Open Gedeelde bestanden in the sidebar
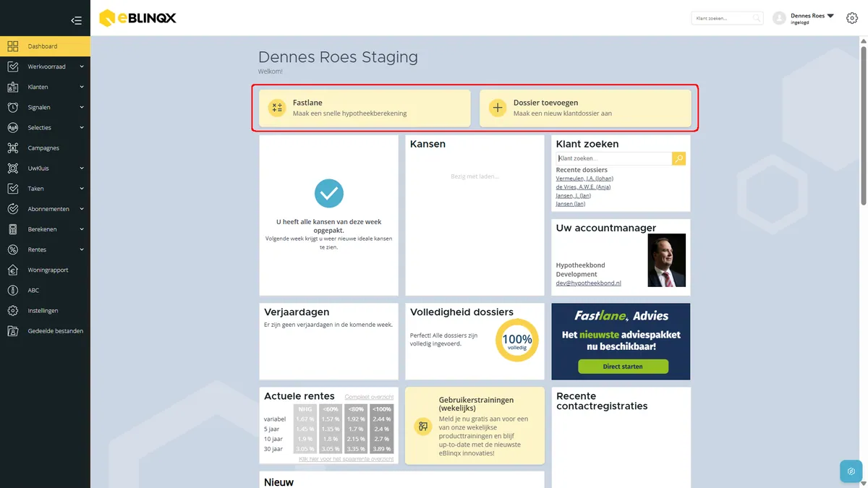 pos(45,331)
